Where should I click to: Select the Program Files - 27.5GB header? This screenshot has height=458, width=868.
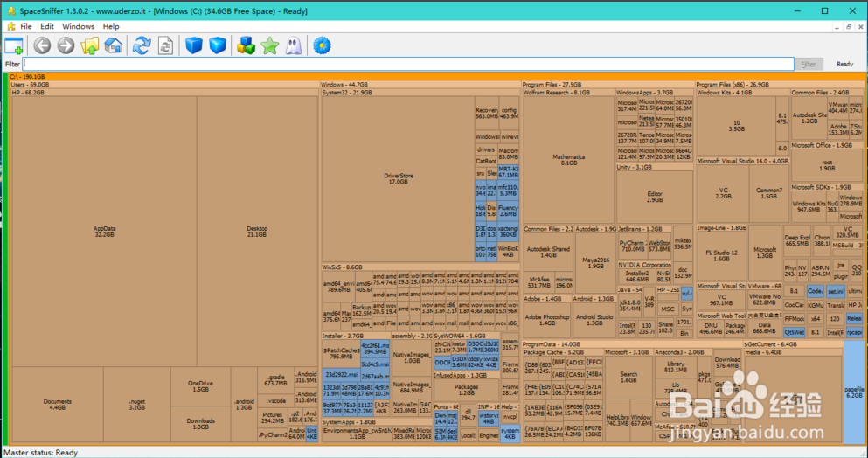(608, 85)
